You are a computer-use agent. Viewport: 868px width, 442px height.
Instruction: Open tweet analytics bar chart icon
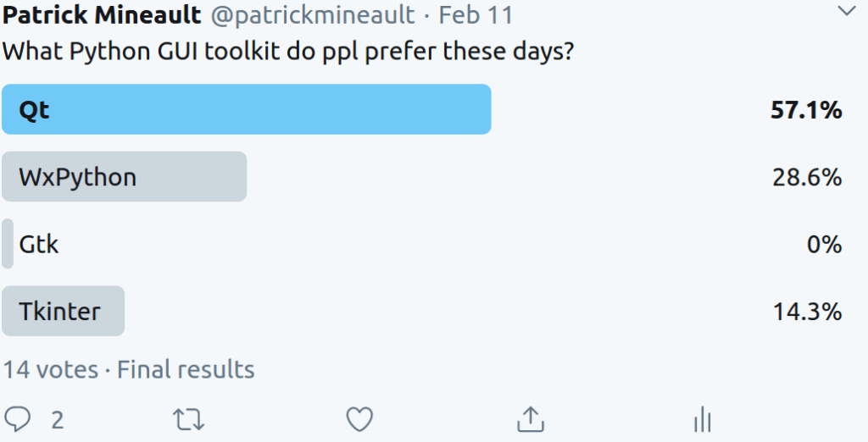[702, 418]
